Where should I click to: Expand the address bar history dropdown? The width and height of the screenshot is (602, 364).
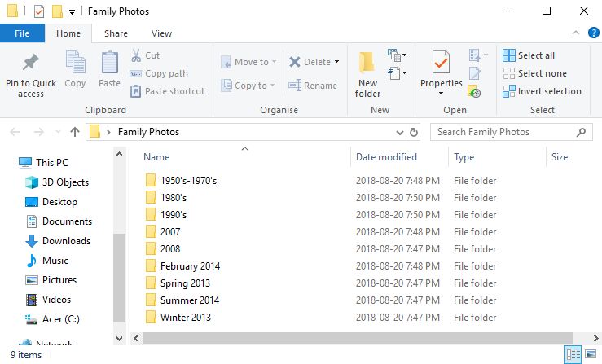[x=400, y=133]
